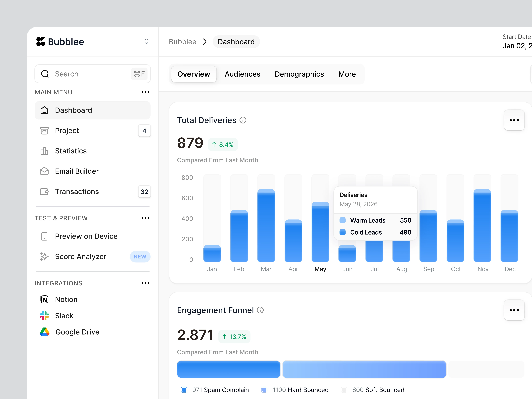Toggle the Hard Bounced legend checkbox

[x=264, y=390]
